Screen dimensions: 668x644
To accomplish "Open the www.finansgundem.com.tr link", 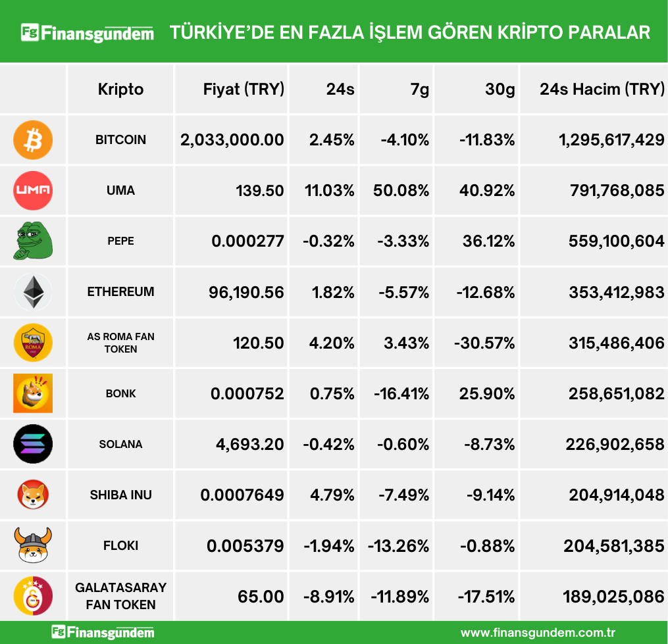I will coord(538,633).
